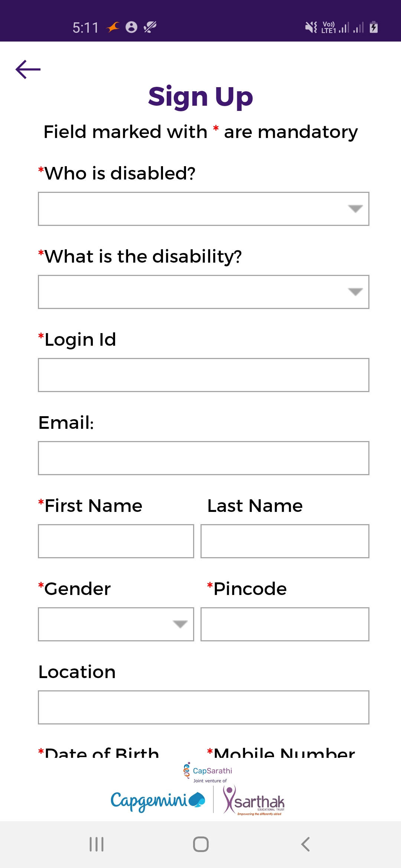Viewport: 401px width, 868px height.
Task: Open the Gender dropdown
Action: pos(116,624)
